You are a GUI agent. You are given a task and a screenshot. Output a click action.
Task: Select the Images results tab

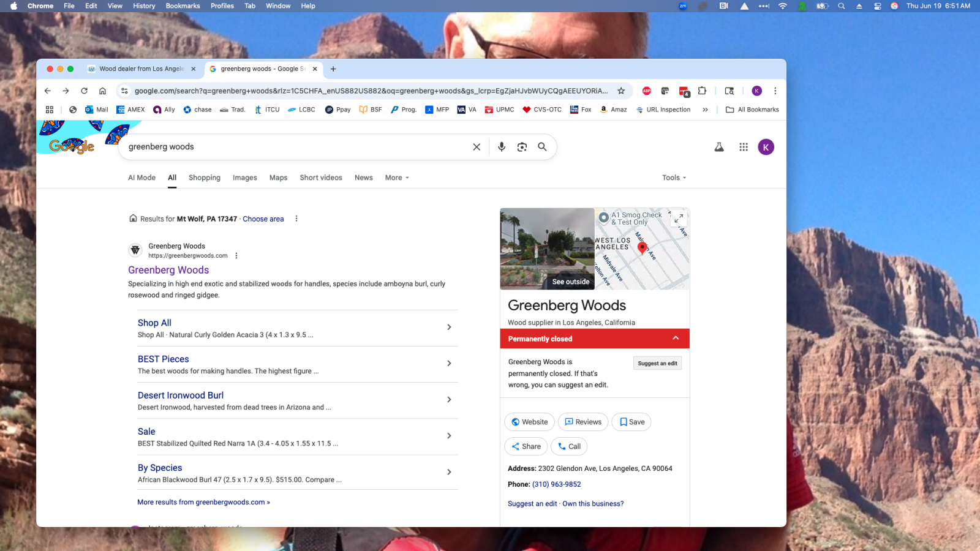pos(245,178)
